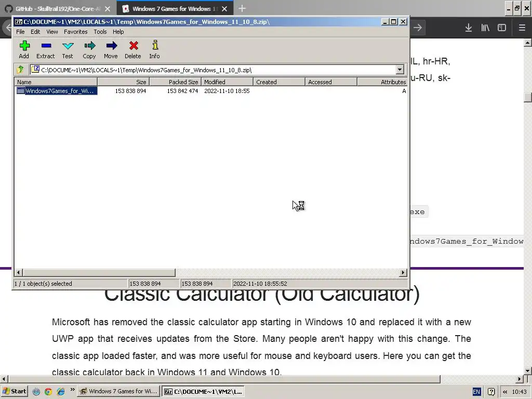Switch to the 7-Zip taskbar button
The width and height of the screenshot is (532, 399).
pyautogui.click(x=203, y=391)
